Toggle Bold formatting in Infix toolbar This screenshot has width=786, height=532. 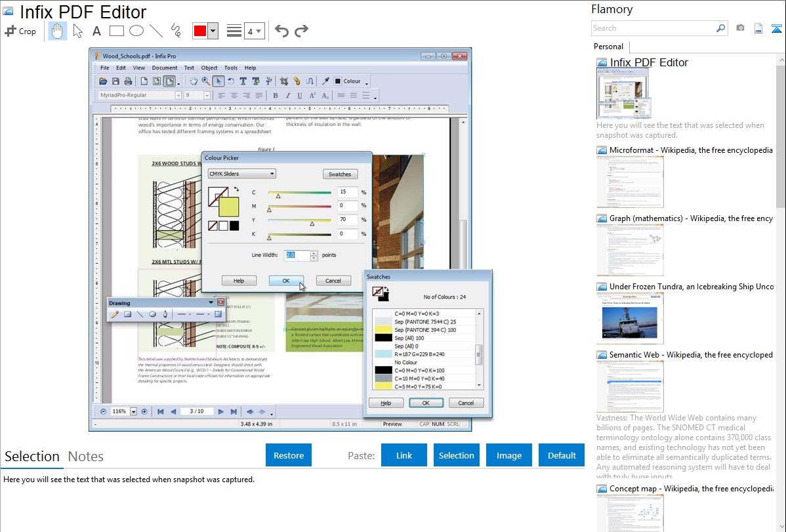pos(275,95)
